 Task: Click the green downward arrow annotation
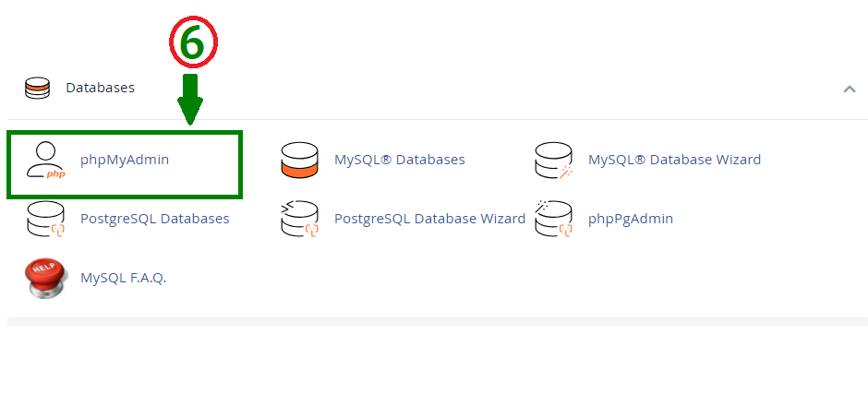[x=190, y=99]
